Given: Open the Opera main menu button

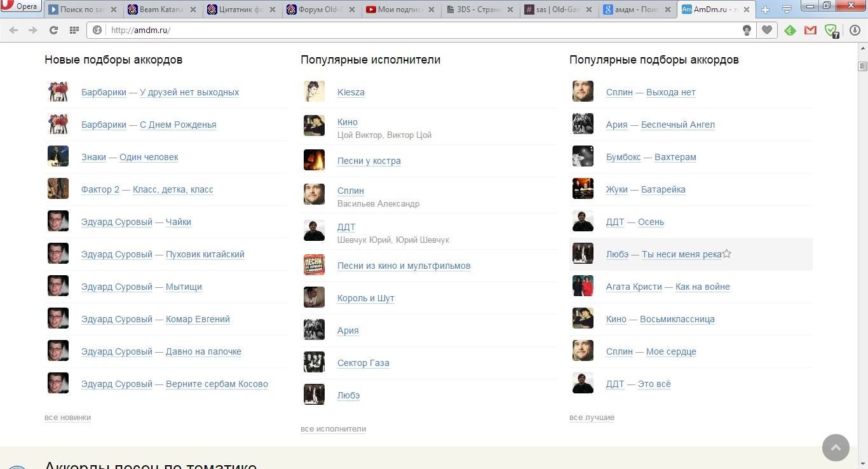Looking at the screenshot, I should (22, 7).
